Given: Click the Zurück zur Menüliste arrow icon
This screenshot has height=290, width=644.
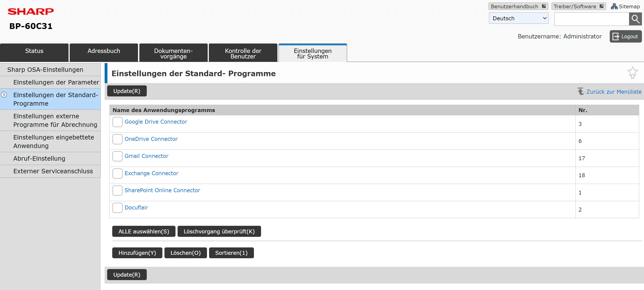Looking at the screenshot, I should click(x=581, y=91).
